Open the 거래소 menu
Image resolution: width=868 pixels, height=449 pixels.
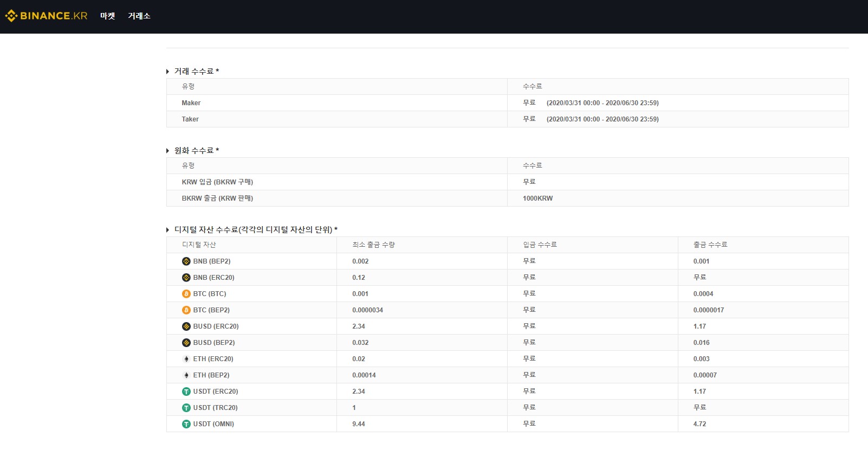(139, 16)
